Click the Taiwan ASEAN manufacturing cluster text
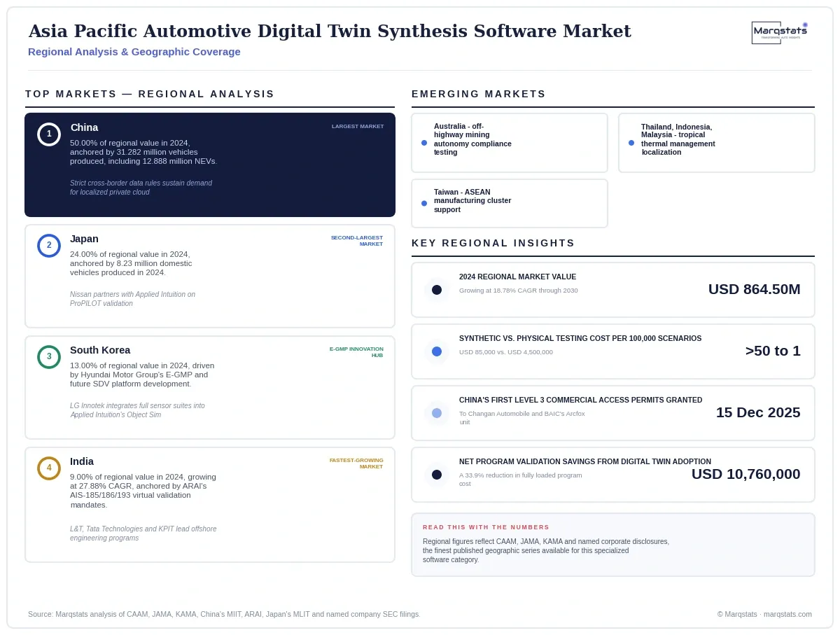The height and width of the screenshot is (635, 840). (x=472, y=200)
